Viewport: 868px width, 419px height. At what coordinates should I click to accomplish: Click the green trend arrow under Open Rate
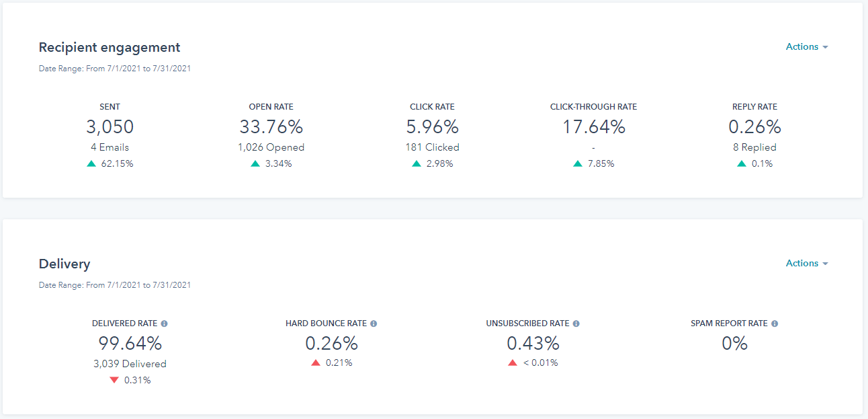(255, 163)
